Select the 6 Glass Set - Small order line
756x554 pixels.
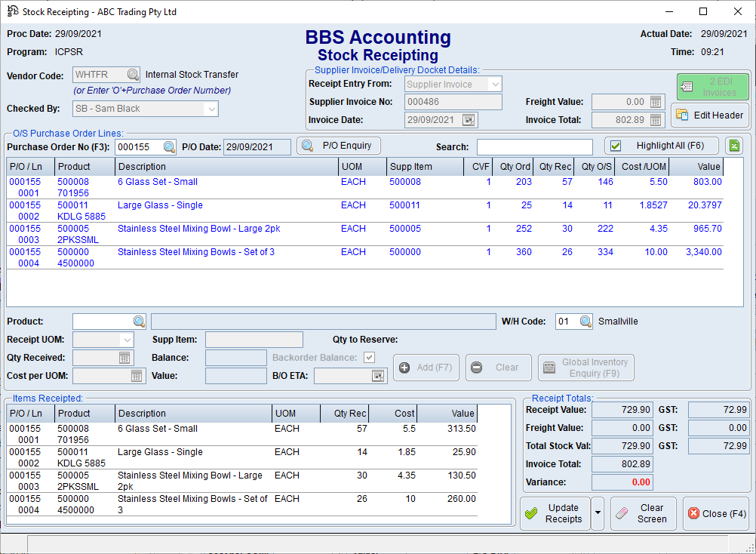point(158,182)
